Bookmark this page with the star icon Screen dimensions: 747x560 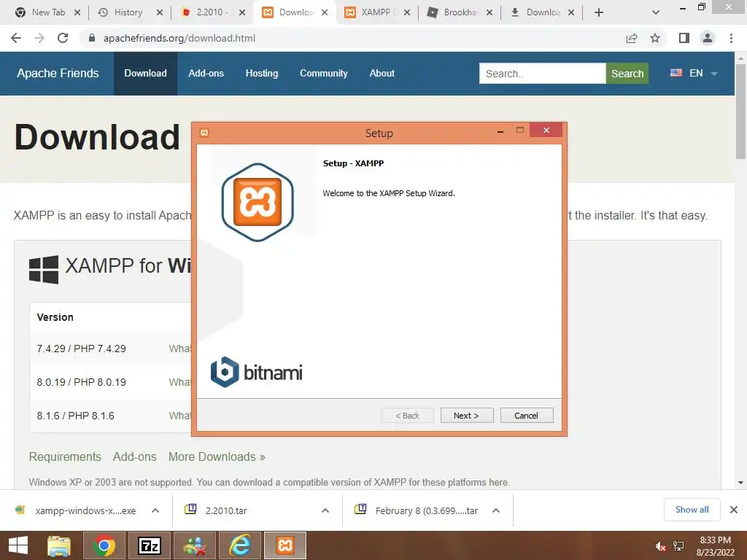click(x=656, y=38)
